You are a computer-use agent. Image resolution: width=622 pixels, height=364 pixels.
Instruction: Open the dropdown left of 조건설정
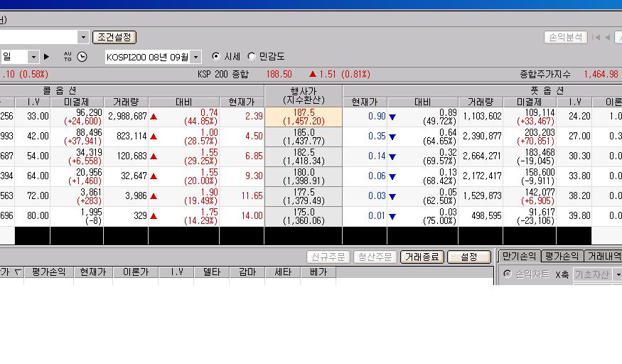pos(83,37)
